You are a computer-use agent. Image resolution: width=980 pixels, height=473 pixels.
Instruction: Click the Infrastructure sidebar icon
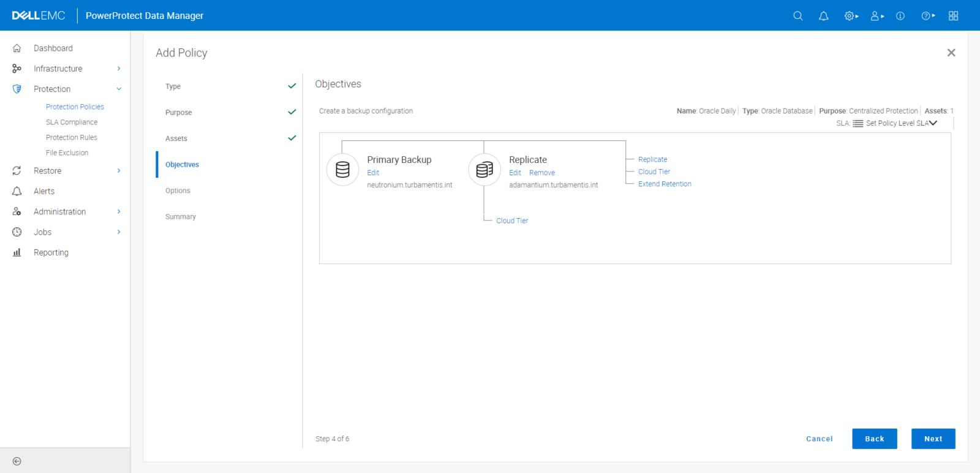point(17,69)
